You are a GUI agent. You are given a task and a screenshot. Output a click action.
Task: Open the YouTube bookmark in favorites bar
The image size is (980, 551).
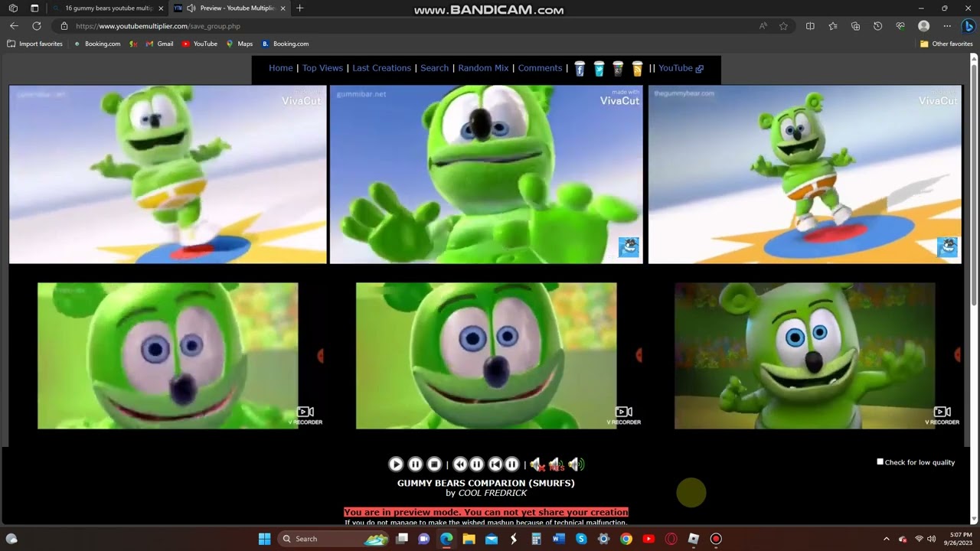pos(200,44)
